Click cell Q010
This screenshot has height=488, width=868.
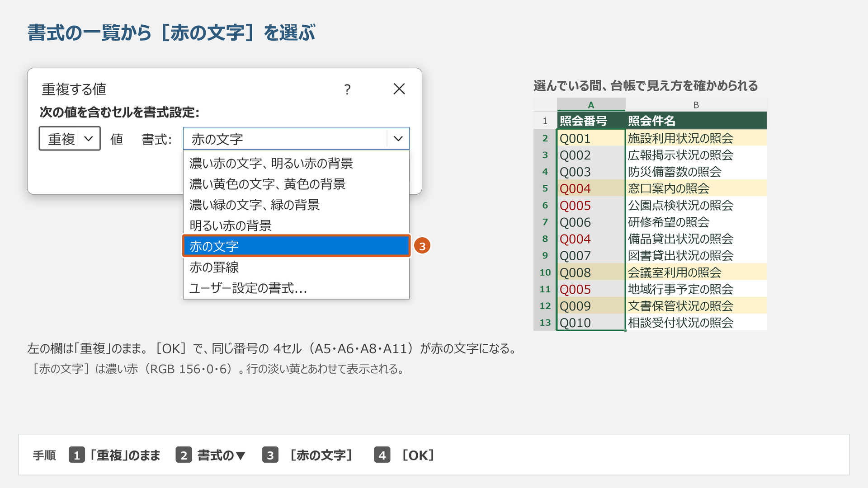click(x=591, y=323)
